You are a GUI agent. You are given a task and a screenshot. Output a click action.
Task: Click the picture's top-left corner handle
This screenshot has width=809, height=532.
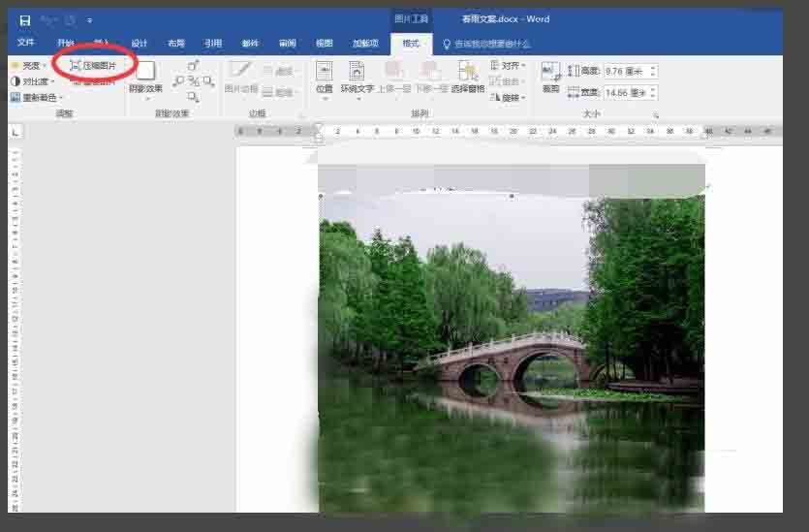[321, 196]
